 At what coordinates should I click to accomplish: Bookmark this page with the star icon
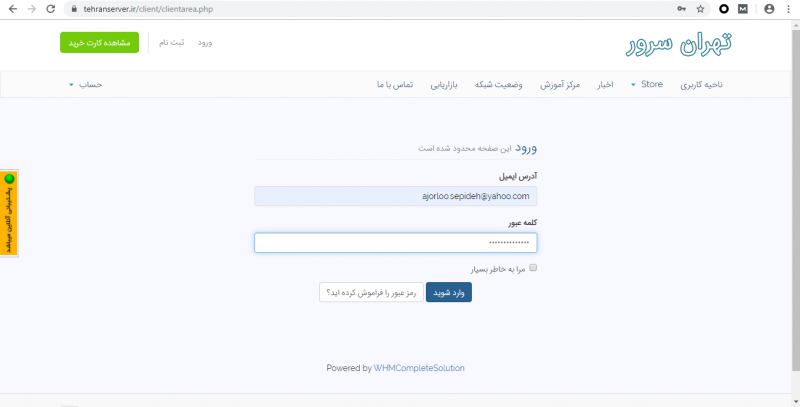[702, 8]
